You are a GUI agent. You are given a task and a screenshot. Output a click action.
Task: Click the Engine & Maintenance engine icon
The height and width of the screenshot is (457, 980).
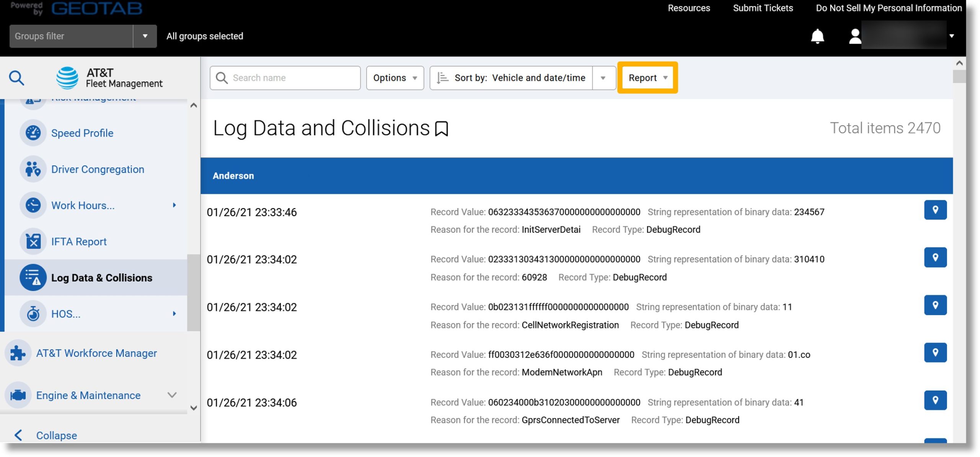coord(18,395)
